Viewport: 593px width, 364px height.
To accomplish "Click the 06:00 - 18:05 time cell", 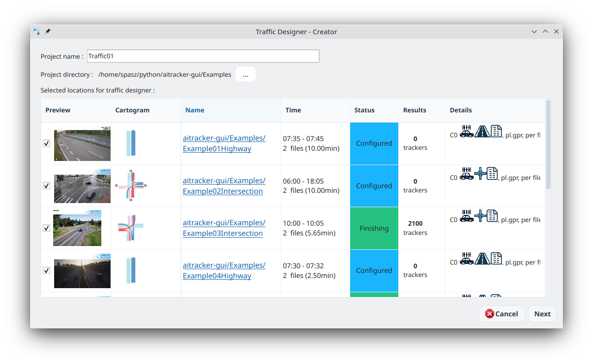I will pos(315,185).
